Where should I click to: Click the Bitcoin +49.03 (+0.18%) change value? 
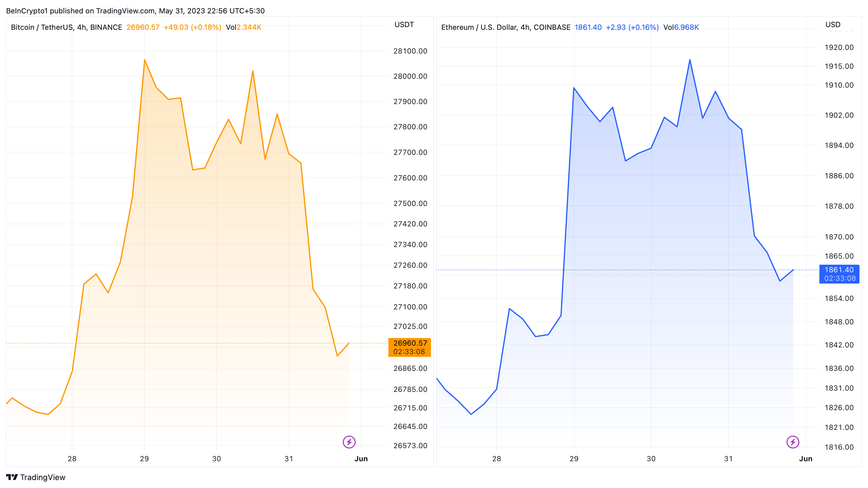pos(192,27)
